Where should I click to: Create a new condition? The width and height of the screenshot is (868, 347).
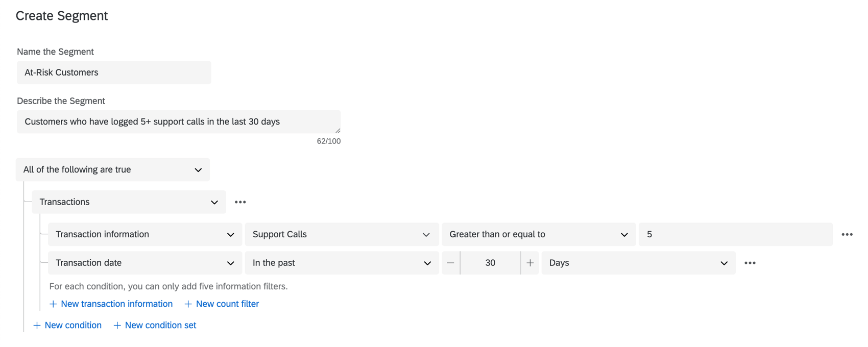click(67, 325)
